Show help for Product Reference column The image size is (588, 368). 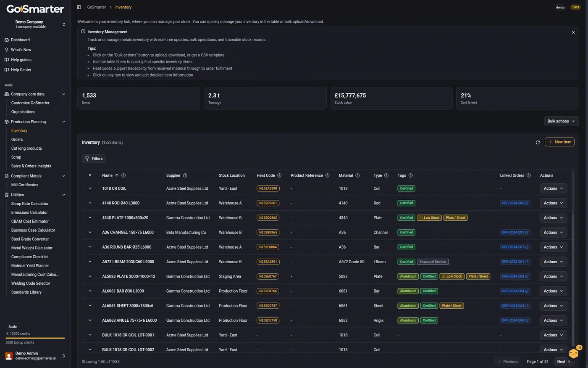tap(328, 175)
